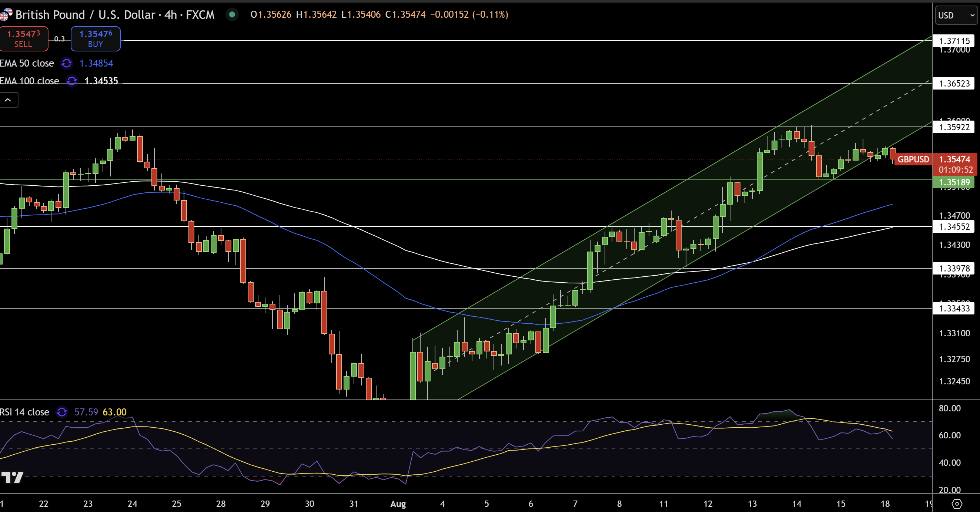The width and height of the screenshot is (980, 512).
Task: Click the 7 date on time axis
Action: [x=575, y=504]
